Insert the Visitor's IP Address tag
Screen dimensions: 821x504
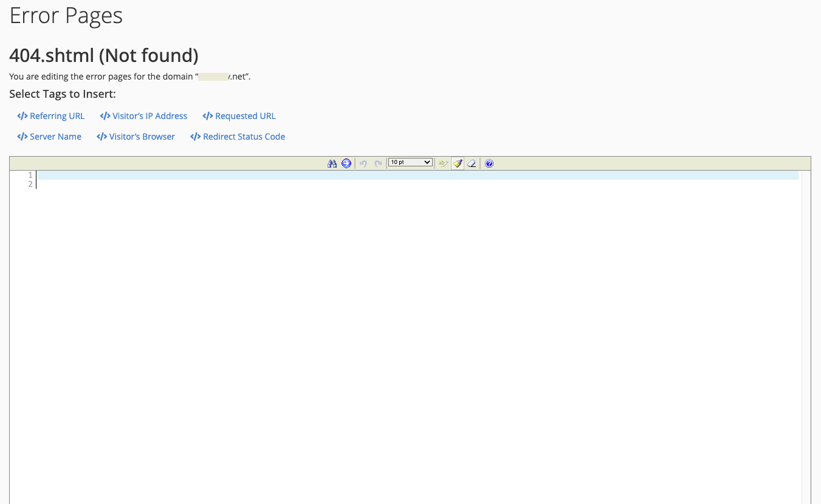tap(149, 116)
